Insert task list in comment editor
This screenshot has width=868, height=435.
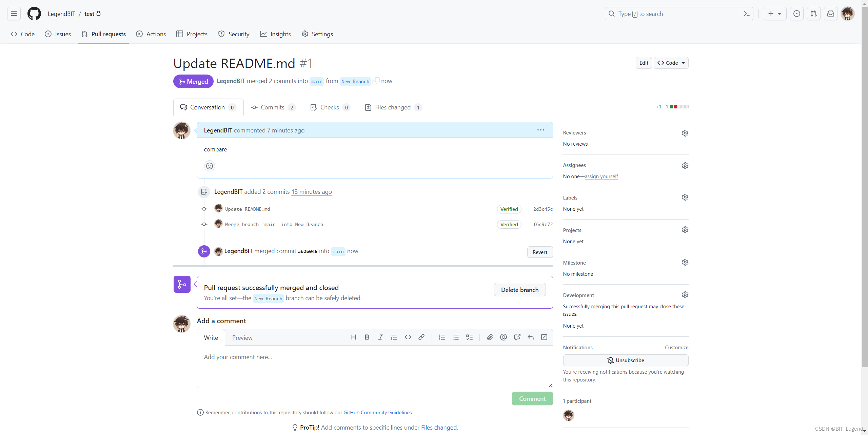point(469,337)
